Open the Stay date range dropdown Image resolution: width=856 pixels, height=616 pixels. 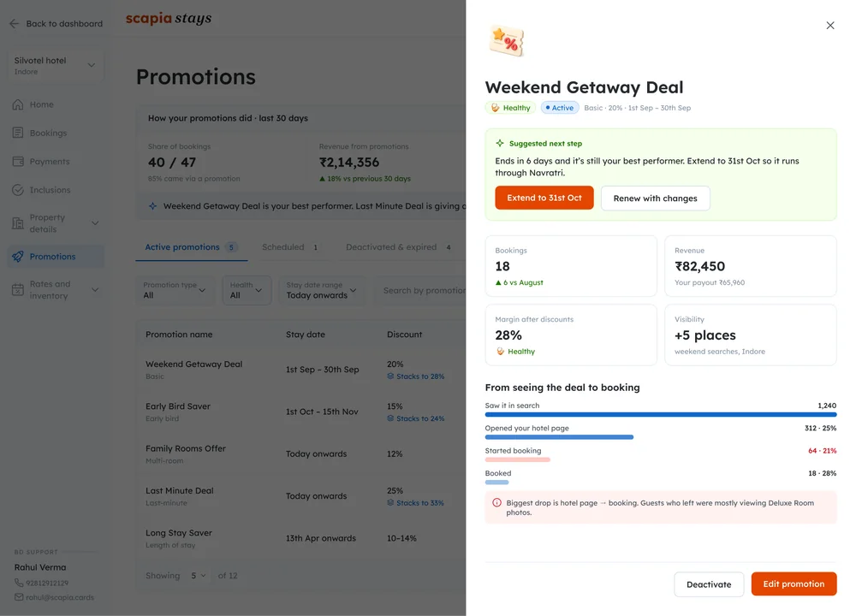tap(322, 290)
